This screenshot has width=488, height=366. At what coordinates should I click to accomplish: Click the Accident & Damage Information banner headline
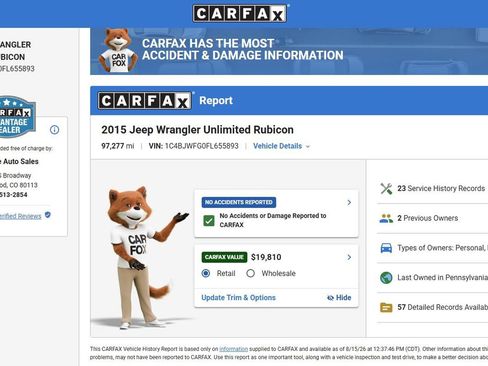(x=243, y=49)
